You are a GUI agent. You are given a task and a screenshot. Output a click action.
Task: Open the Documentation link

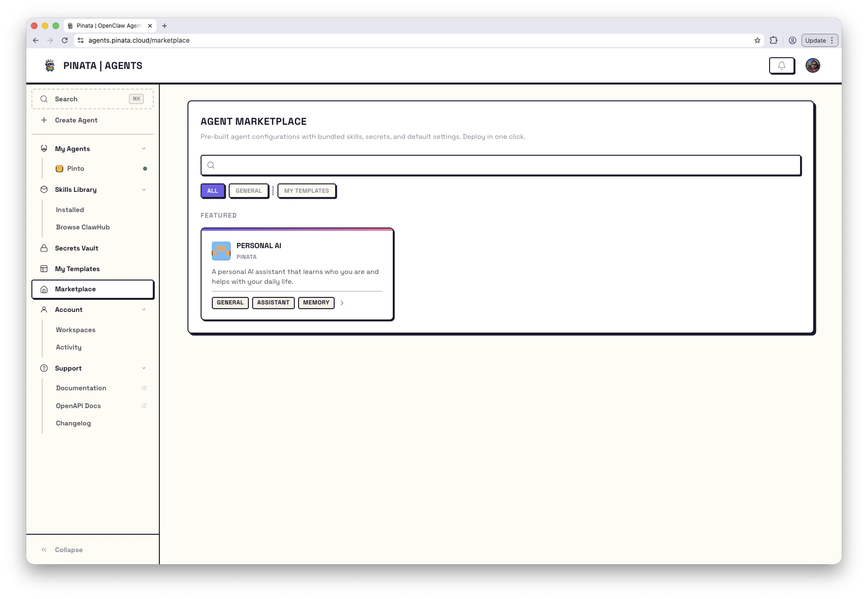[81, 388]
